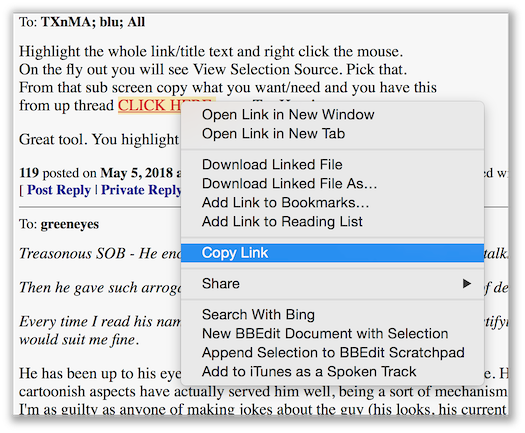This screenshot has width=525, height=433.
Task: Choose Search With Bing
Action: click(x=332, y=314)
